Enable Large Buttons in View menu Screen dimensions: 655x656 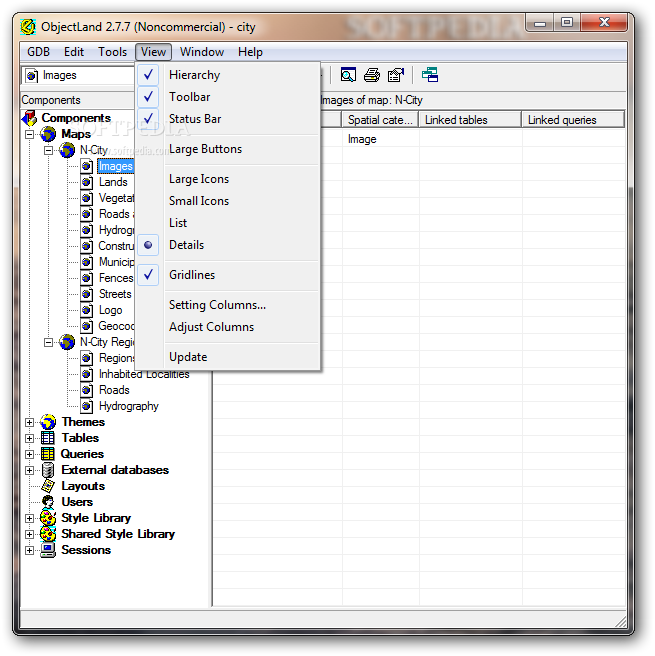228,149
